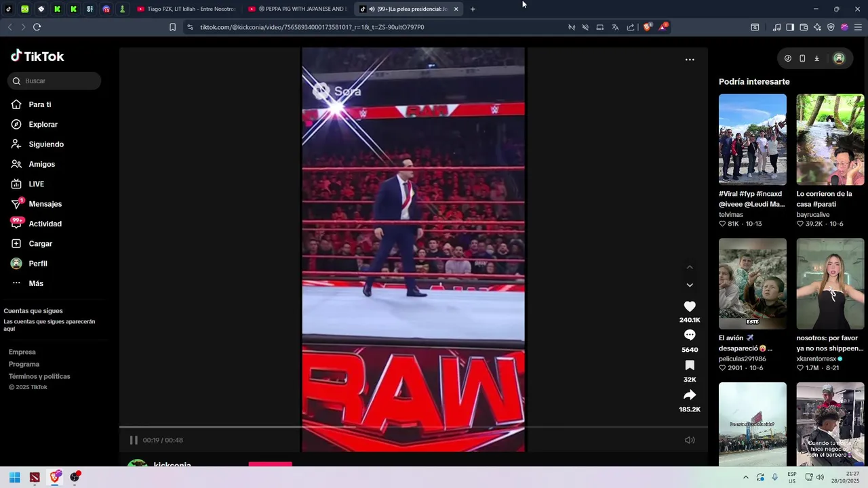The width and height of the screenshot is (868, 488).
Task: Open the telvimas #Viral video thumbnail
Action: [753, 140]
